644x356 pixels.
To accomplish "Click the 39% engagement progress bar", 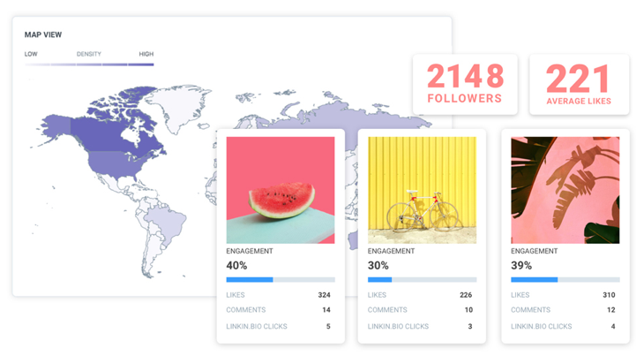I will (565, 279).
